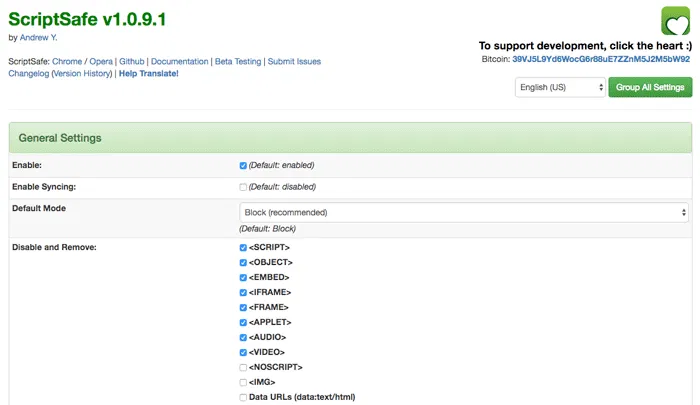Uncheck the <AUDIO> checkbox

pyautogui.click(x=243, y=337)
